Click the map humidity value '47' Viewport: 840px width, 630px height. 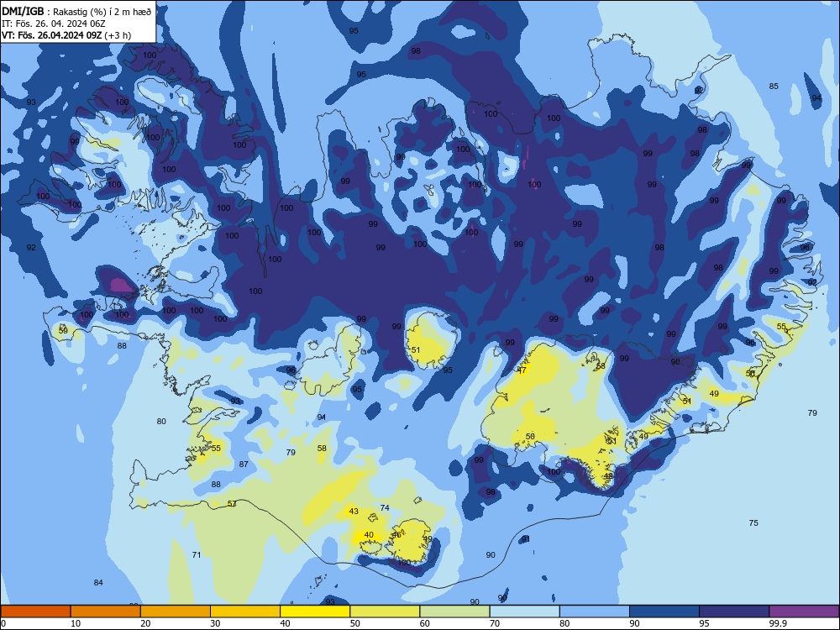pos(522,370)
